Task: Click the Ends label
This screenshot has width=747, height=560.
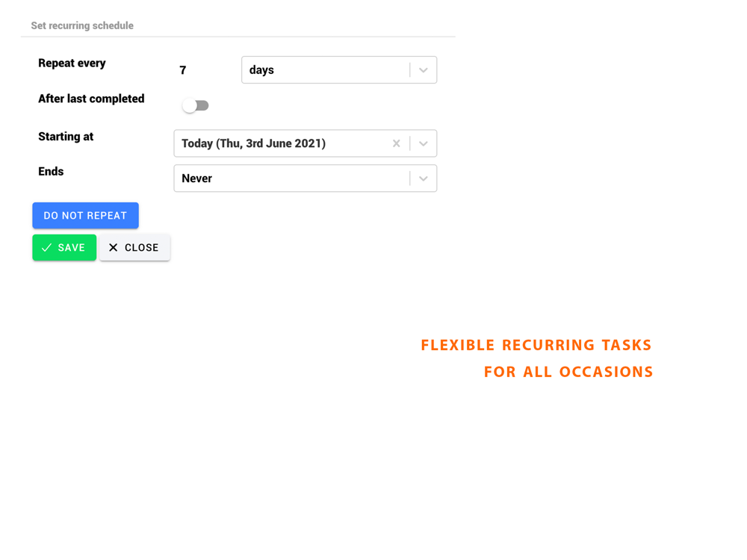Action: [51, 172]
